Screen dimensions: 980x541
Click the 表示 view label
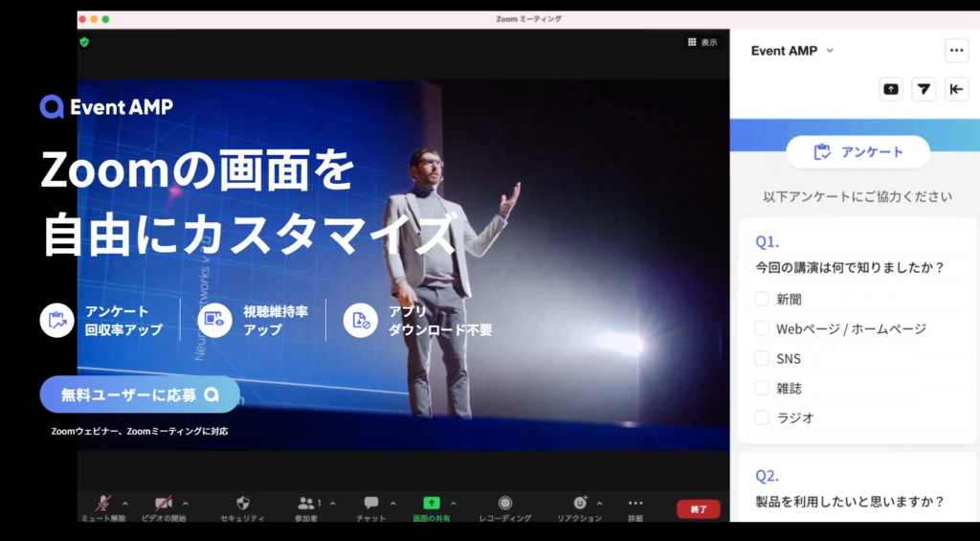pos(709,42)
